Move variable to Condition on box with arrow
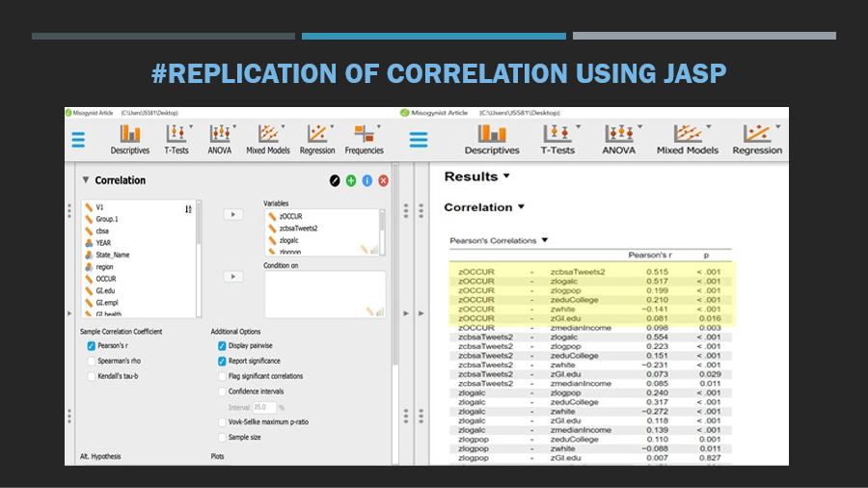 click(233, 277)
